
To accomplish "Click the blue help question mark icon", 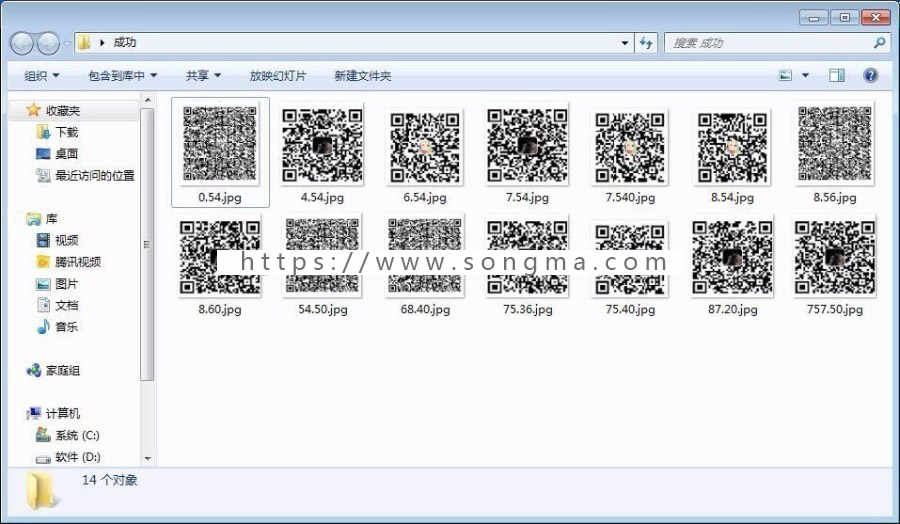I will tap(870, 75).
